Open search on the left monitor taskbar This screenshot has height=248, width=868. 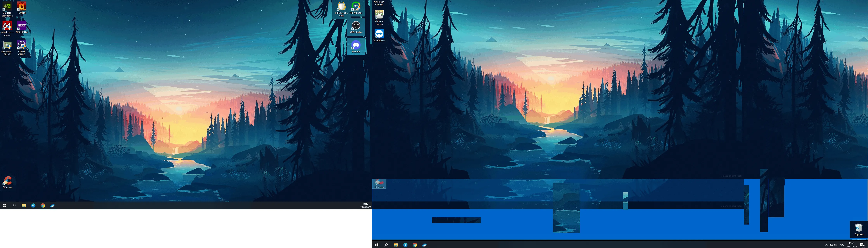14,206
